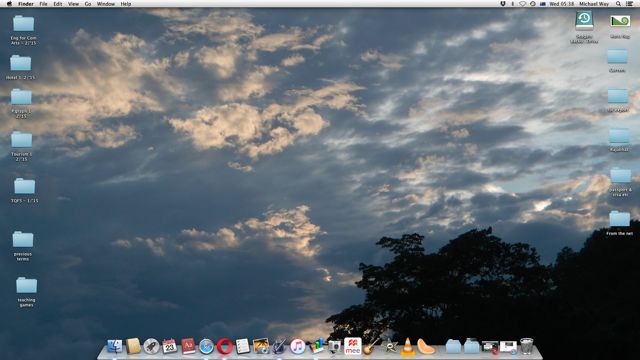Open iPhoto from the Dock
The height and width of the screenshot is (360, 640).
(261, 347)
